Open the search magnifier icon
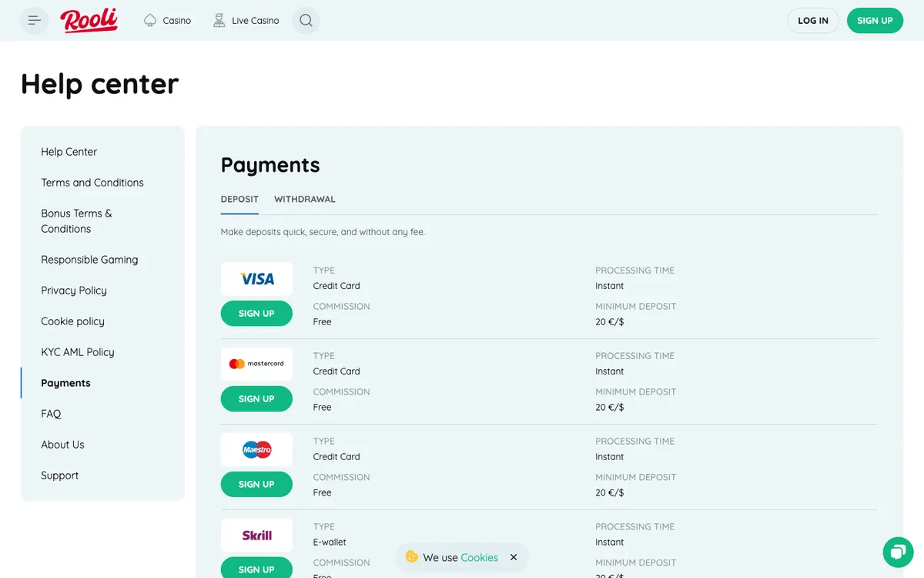The width and height of the screenshot is (924, 578). tap(306, 21)
